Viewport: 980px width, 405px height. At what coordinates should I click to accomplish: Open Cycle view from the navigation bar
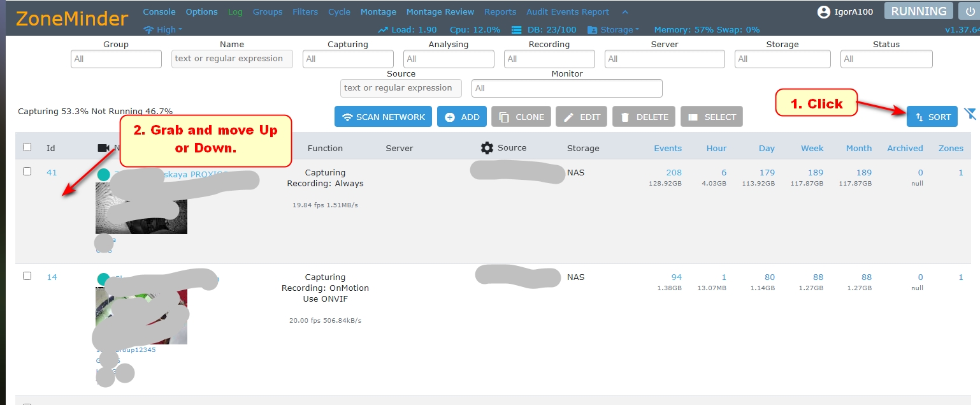tap(340, 11)
